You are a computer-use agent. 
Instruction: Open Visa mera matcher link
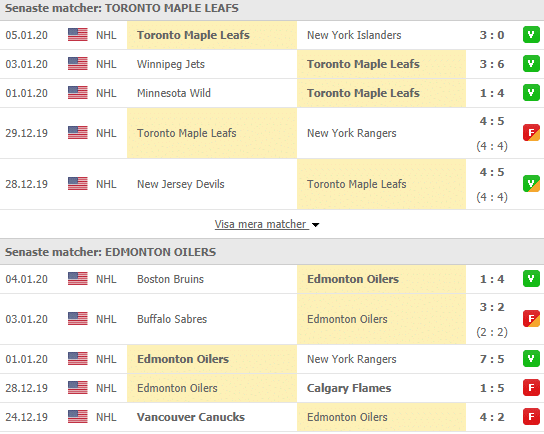pos(260,224)
